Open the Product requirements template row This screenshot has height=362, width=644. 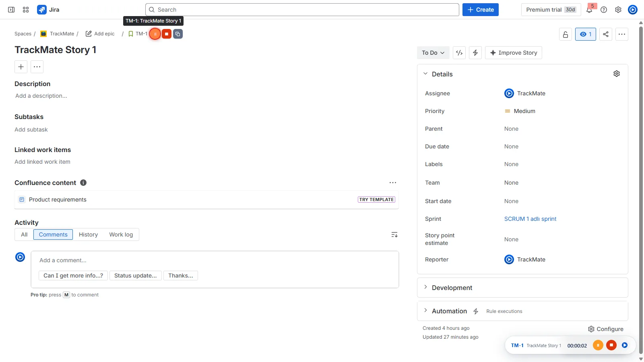pyautogui.click(x=206, y=200)
